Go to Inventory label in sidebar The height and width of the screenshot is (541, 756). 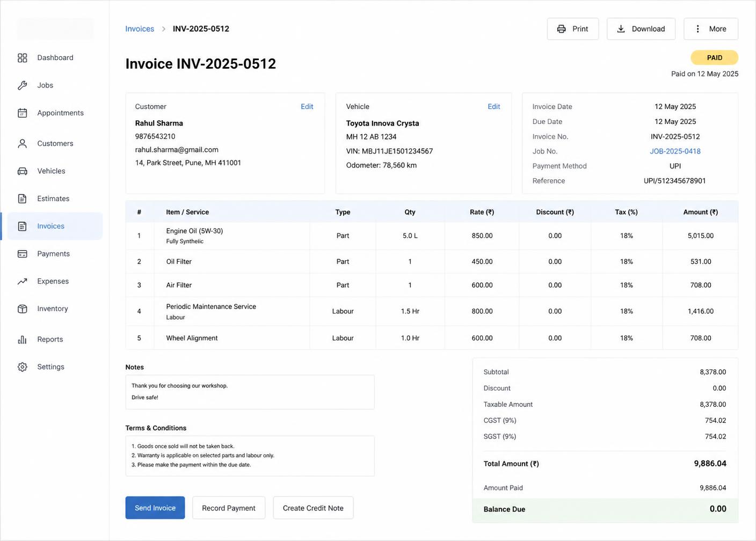pyautogui.click(x=53, y=309)
